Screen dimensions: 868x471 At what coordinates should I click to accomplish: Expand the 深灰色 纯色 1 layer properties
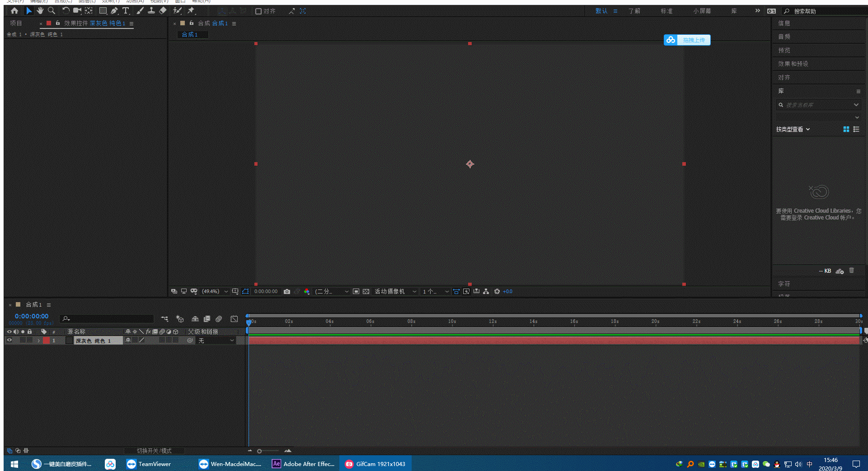click(x=39, y=340)
